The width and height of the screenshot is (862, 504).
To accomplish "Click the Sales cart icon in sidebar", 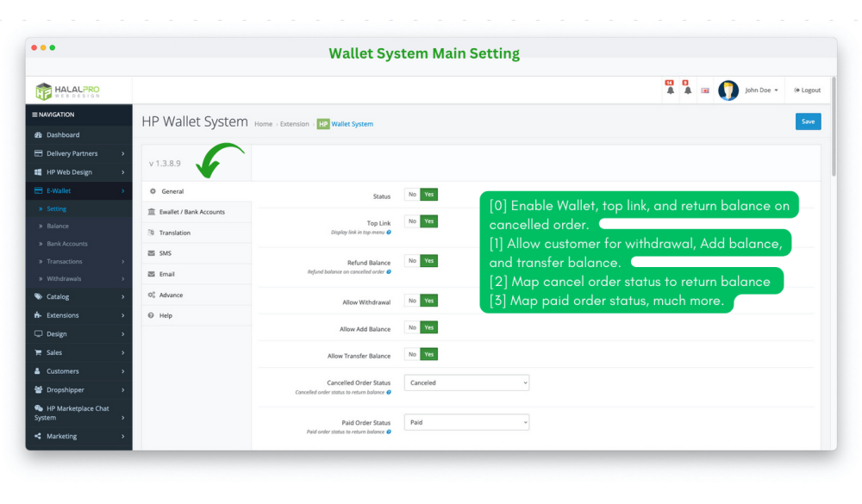I will click(38, 352).
